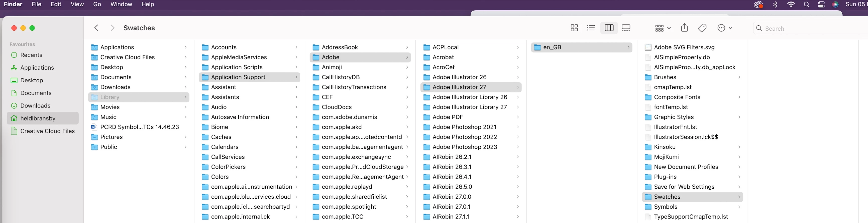Image resolution: width=868 pixels, height=223 pixels.
Task: Open Creative Cloud Files in sidebar
Action: (x=42, y=131)
